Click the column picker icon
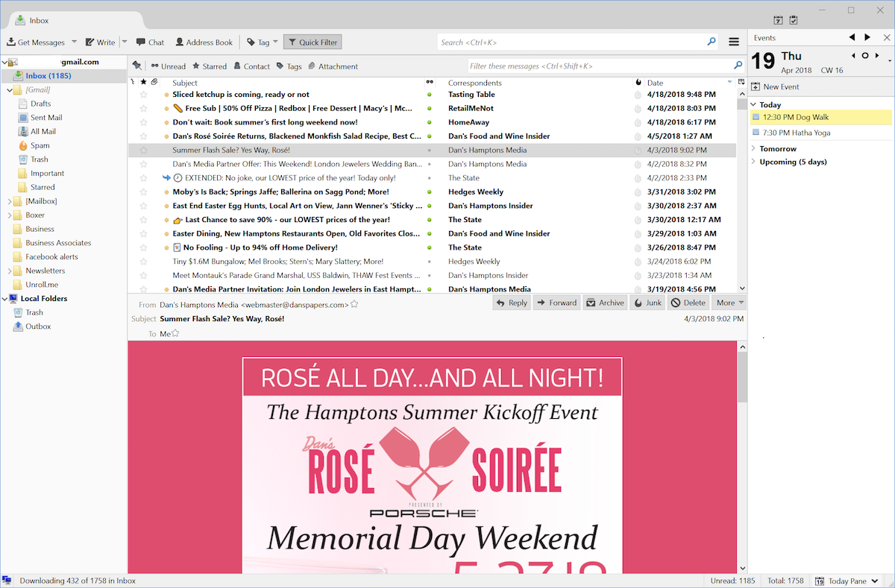The height and width of the screenshot is (588, 895). (x=741, y=82)
